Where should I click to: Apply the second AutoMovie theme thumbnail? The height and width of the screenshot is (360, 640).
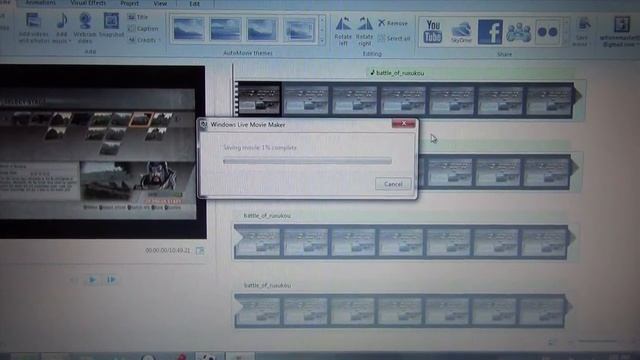point(225,29)
